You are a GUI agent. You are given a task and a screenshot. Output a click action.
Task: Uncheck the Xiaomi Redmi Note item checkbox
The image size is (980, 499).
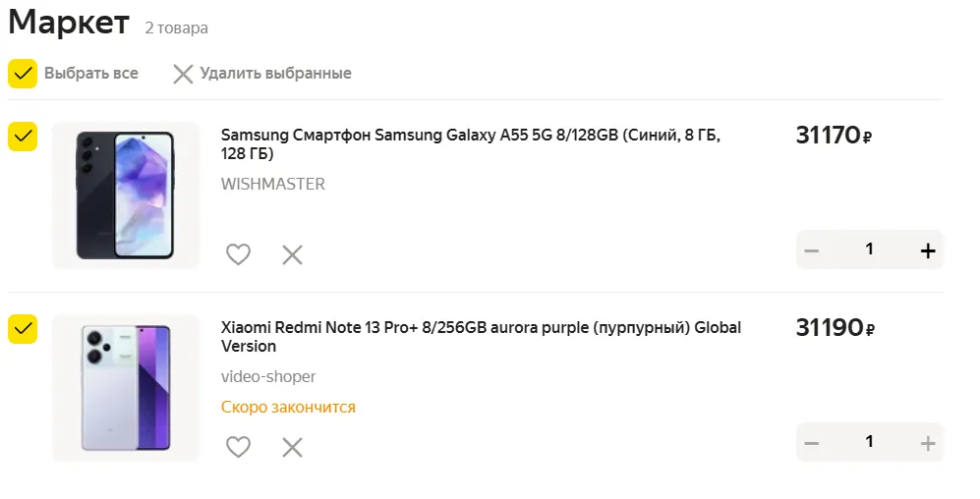(23, 329)
